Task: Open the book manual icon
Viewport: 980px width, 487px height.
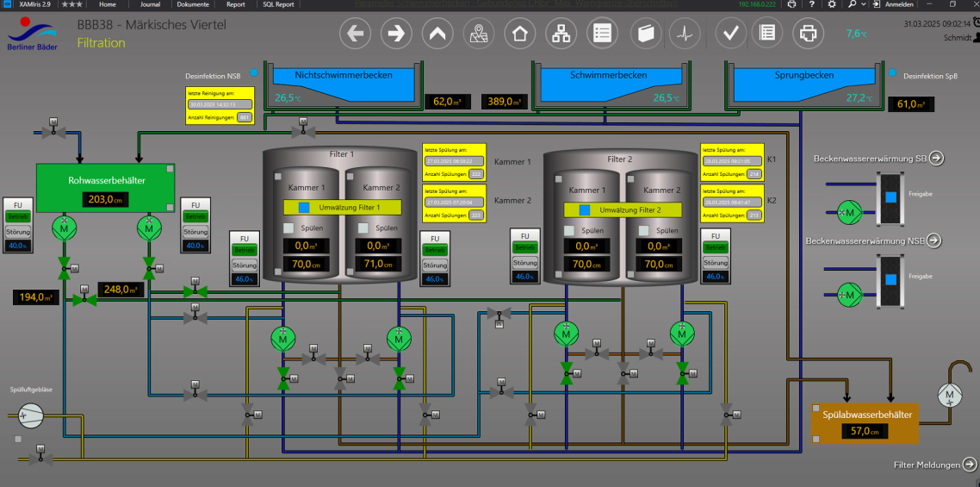Action: tap(644, 34)
